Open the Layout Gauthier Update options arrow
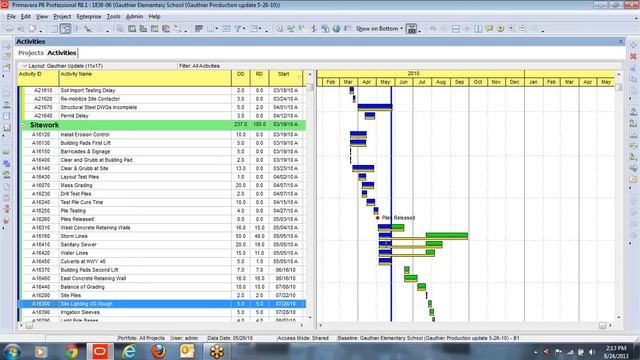Screen dimensions: 640x360 (24, 66)
